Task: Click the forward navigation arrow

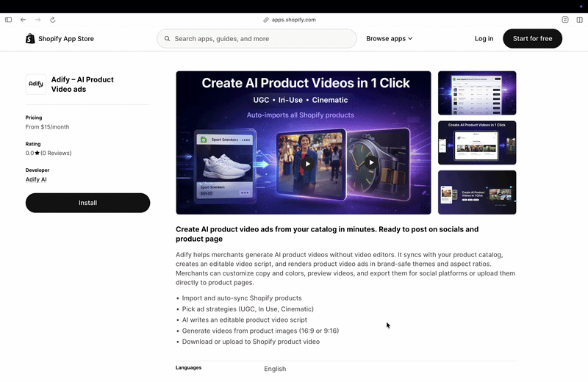Action: (38, 20)
